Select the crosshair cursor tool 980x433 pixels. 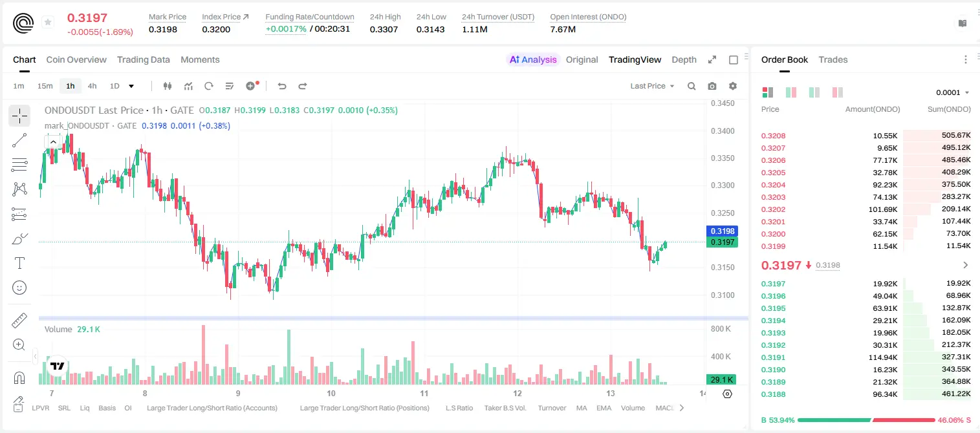coord(19,116)
